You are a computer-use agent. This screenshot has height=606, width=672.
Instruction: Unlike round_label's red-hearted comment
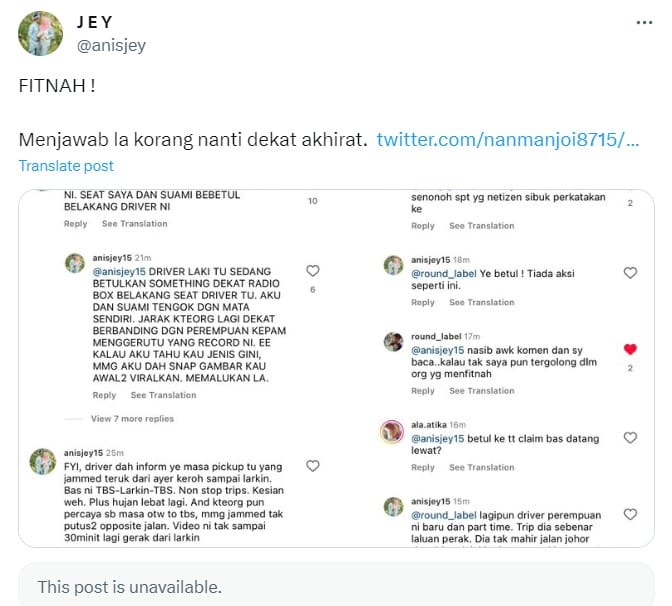point(630,349)
